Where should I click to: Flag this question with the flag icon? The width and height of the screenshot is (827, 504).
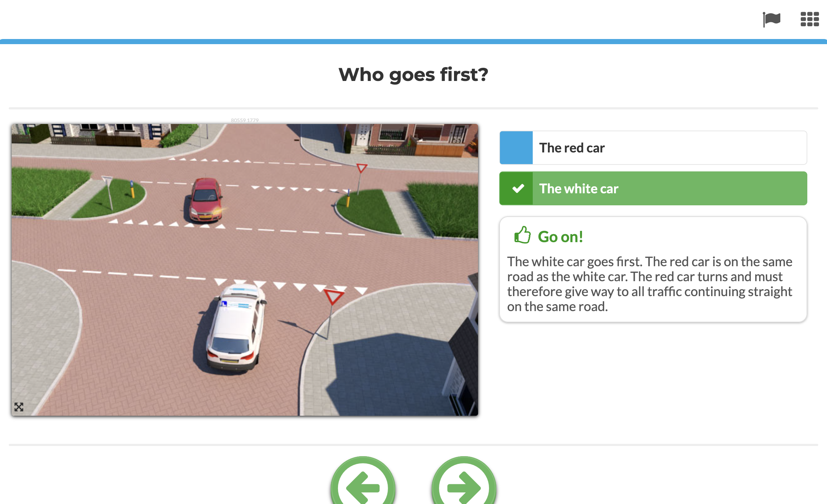pyautogui.click(x=771, y=19)
